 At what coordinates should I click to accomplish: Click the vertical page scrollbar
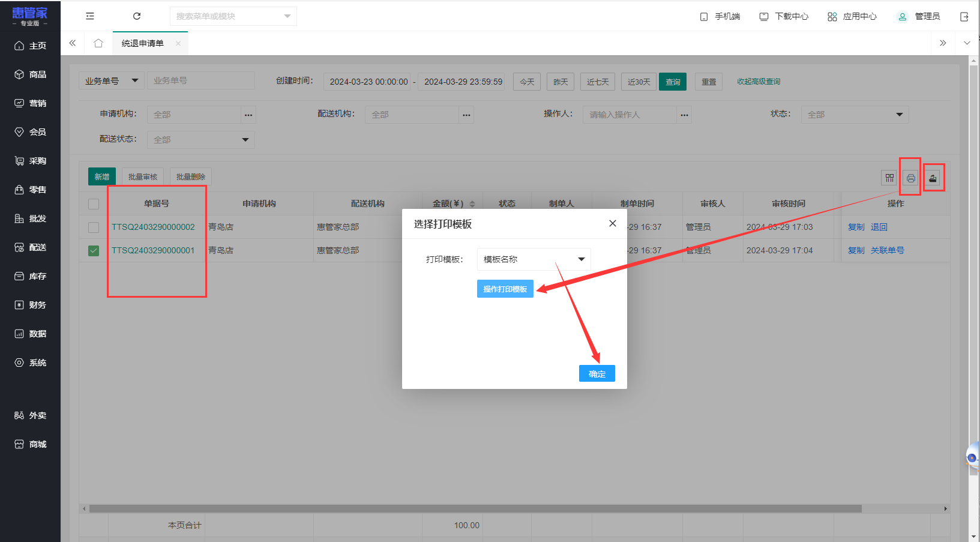pos(973,270)
